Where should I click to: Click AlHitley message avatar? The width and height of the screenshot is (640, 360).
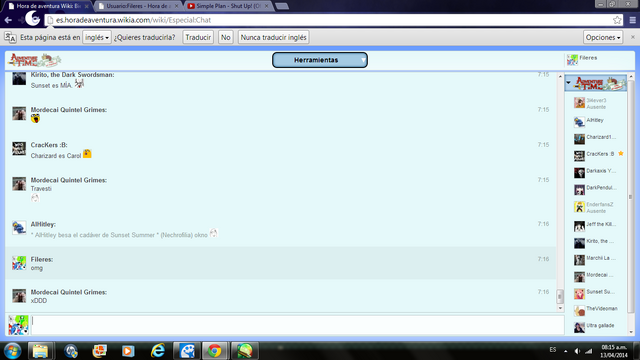click(x=19, y=228)
